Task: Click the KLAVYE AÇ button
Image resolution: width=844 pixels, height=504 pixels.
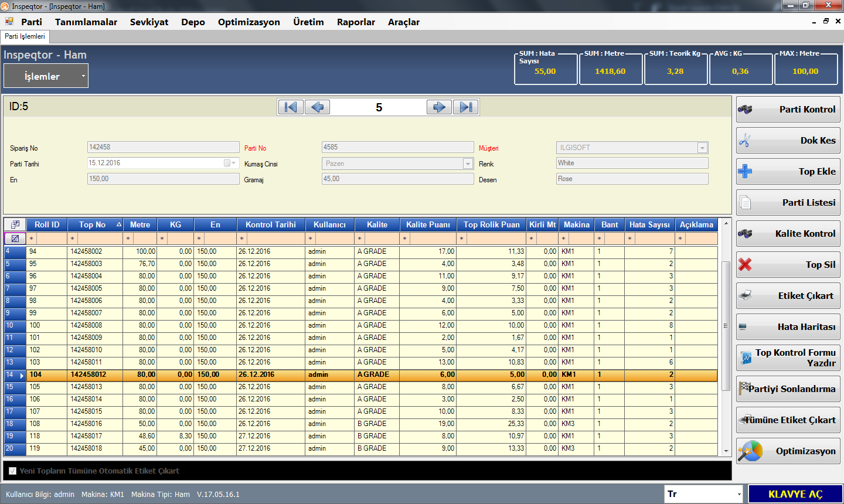Action: (795, 494)
